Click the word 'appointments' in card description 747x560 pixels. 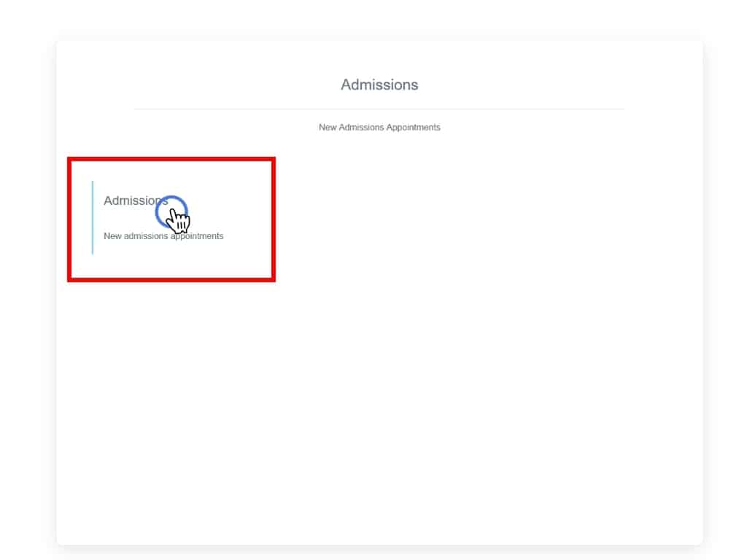coord(196,236)
